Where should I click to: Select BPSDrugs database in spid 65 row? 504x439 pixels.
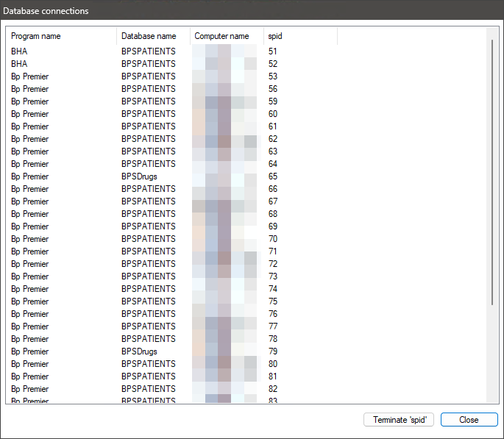[139, 176]
